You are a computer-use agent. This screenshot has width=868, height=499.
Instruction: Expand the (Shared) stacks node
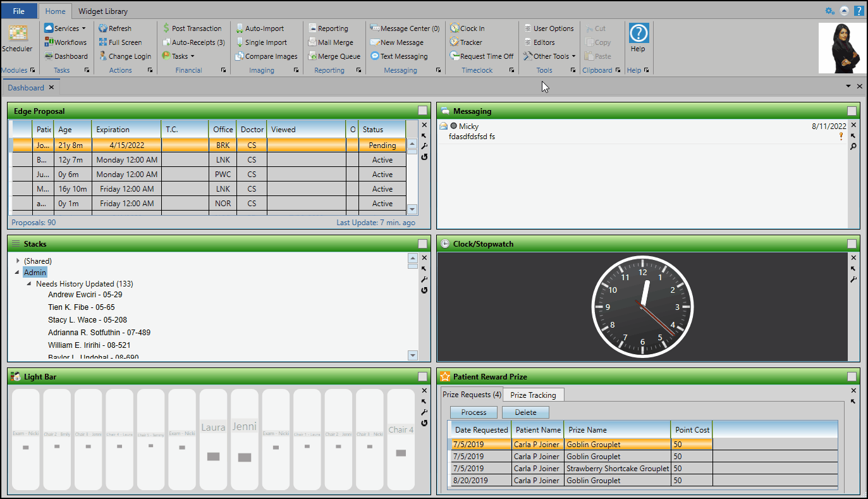(18, 261)
